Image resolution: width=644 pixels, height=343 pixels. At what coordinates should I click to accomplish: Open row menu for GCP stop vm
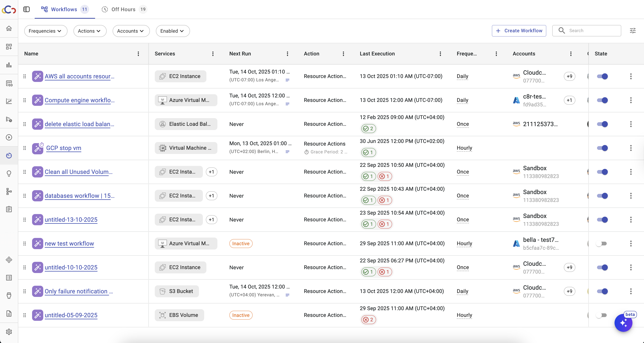pyautogui.click(x=631, y=148)
